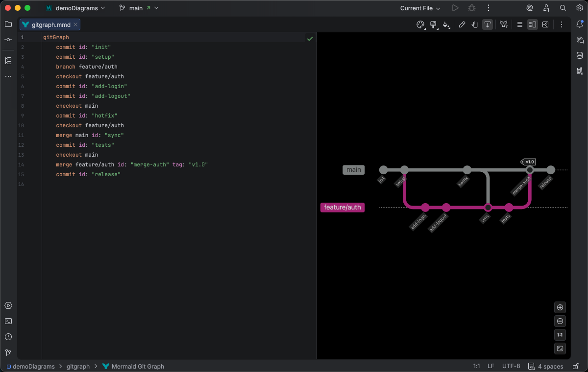Viewport: 588px width, 372px height.
Task: Run the current file
Action: click(x=455, y=8)
